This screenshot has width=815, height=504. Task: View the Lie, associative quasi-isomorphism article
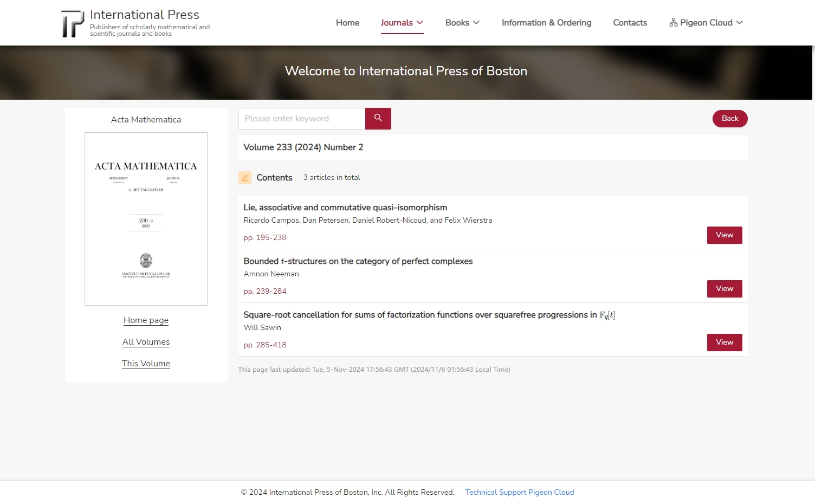pyautogui.click(x=725, y=235)
